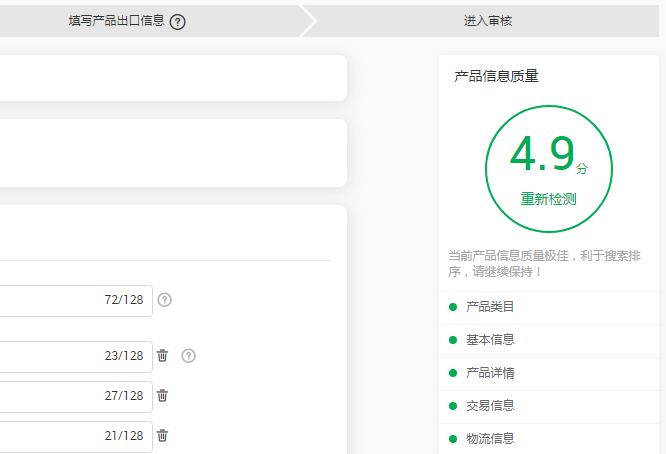Focus the input field showing 72/128
Viewport: 666px width, 454px height.
tap(60, 300)
